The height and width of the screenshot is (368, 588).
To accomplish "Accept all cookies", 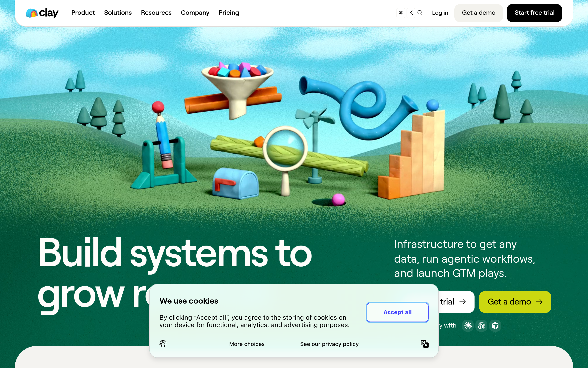I will pyautogui.click(x=397, y=312).
